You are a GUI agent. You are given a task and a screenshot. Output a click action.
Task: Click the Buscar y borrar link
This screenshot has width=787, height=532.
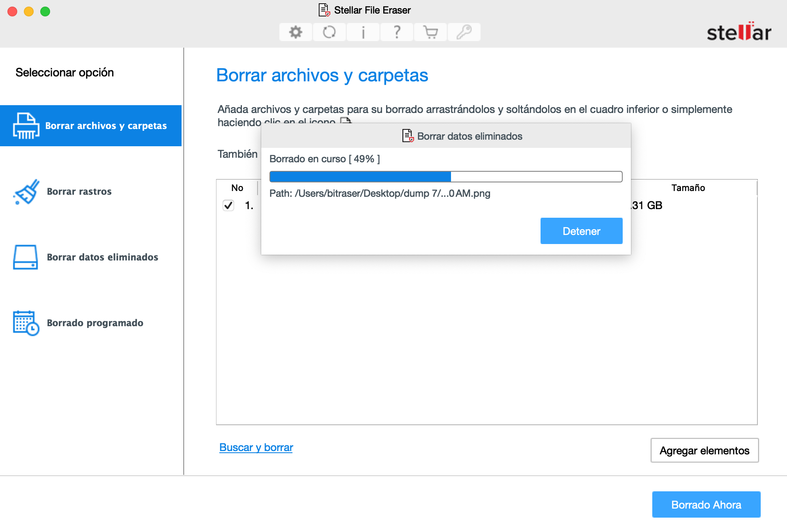coord(256,447)
